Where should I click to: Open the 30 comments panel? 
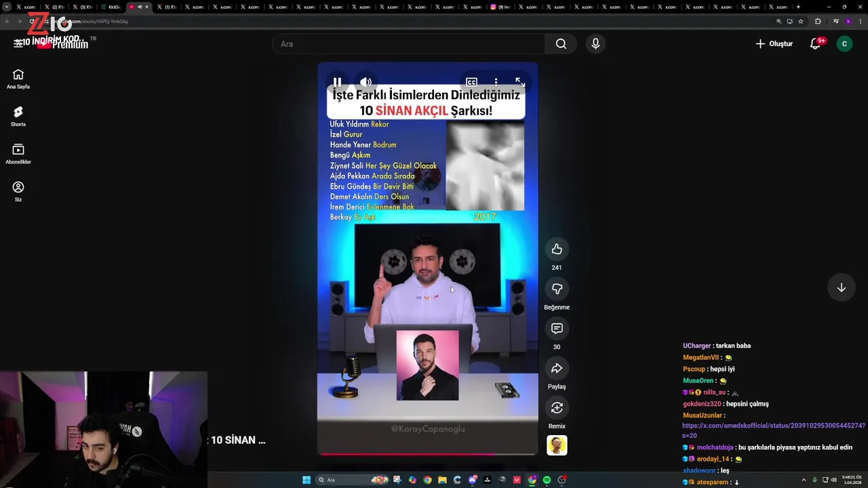click(x=557, y=328)
